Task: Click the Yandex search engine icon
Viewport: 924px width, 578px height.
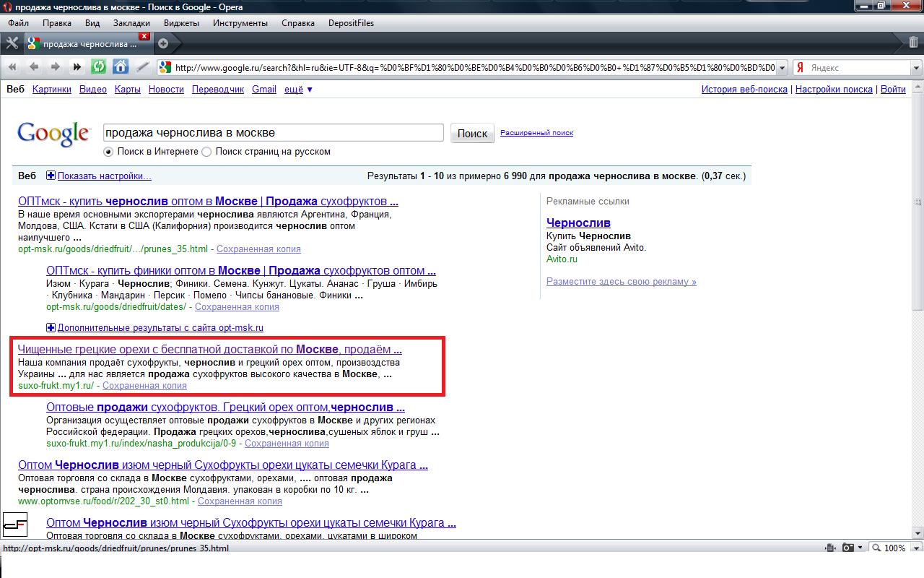Action: point(801,68)
